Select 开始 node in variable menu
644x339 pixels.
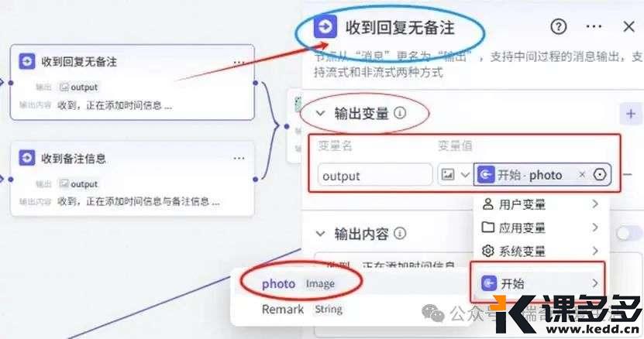(x=538, y=283)
